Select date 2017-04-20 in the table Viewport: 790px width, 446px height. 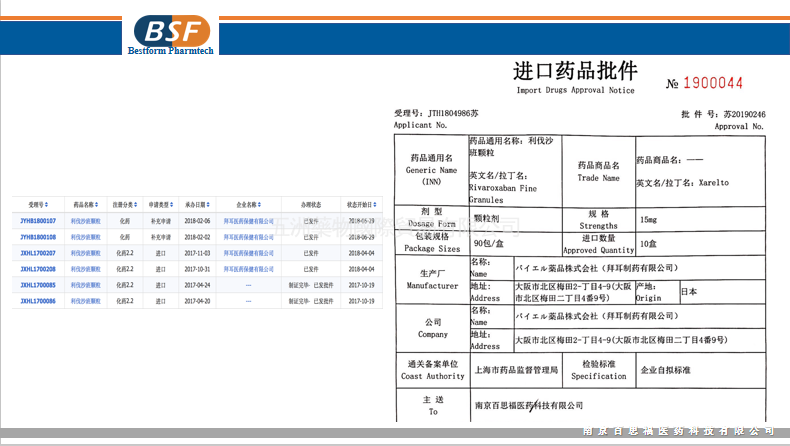click(x=197, y=301)
